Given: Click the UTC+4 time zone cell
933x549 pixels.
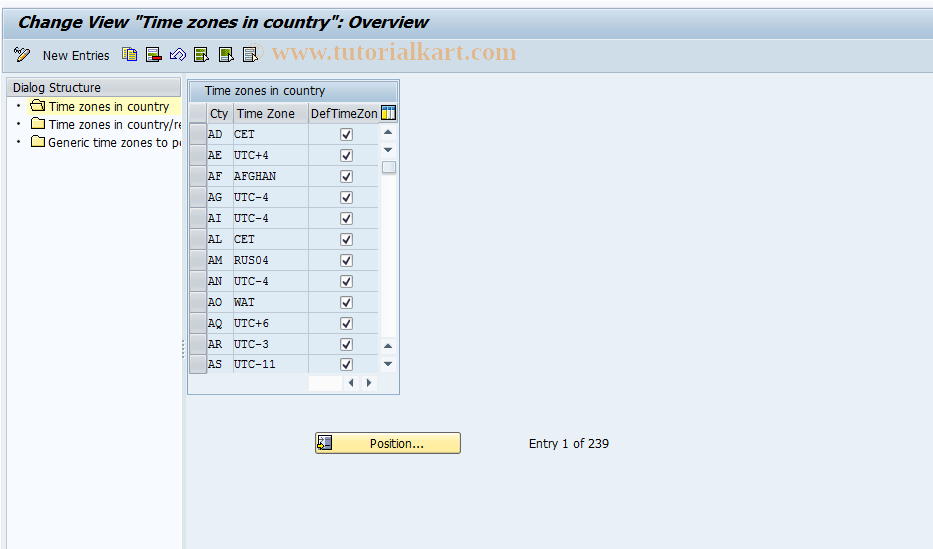Looking at the screenshot, I should coord(270,155).
